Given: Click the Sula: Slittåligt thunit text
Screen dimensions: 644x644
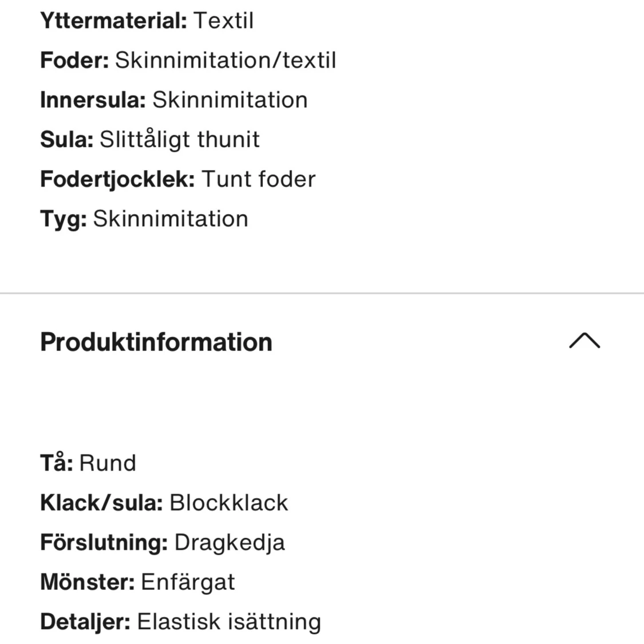Looking at the screenshot, I should (150, 139).
